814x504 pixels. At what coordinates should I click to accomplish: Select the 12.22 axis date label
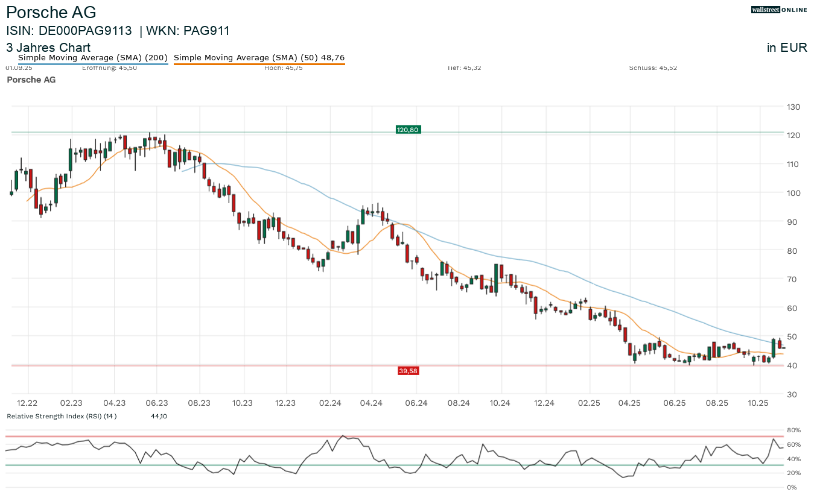tap(27, 403)
